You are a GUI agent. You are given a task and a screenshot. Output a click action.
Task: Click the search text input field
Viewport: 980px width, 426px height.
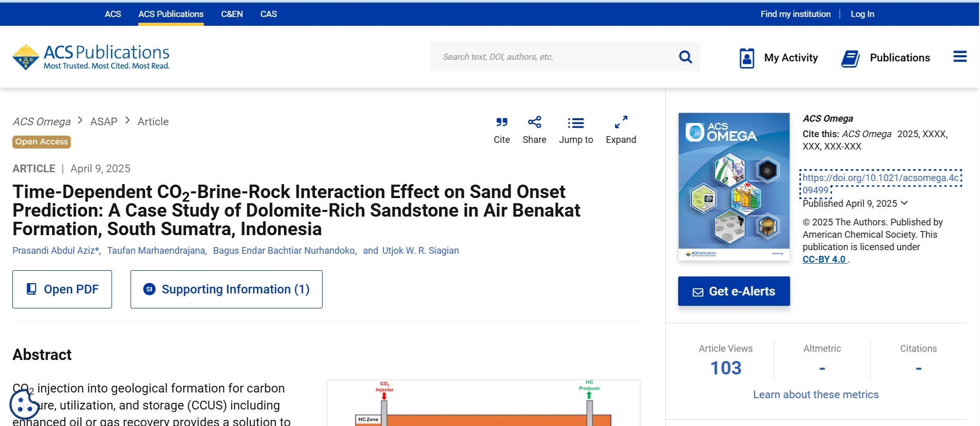click(555, 57)
